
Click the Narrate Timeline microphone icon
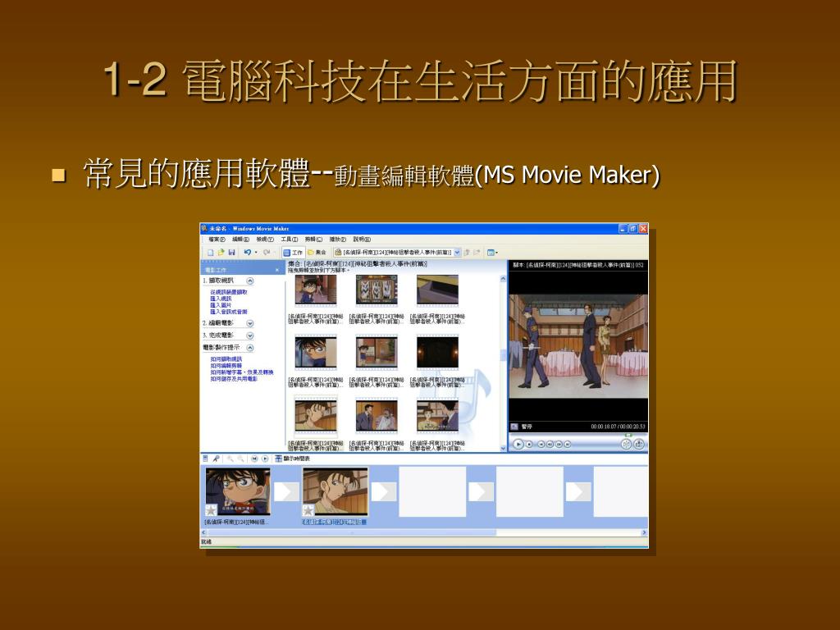point(216,459)
